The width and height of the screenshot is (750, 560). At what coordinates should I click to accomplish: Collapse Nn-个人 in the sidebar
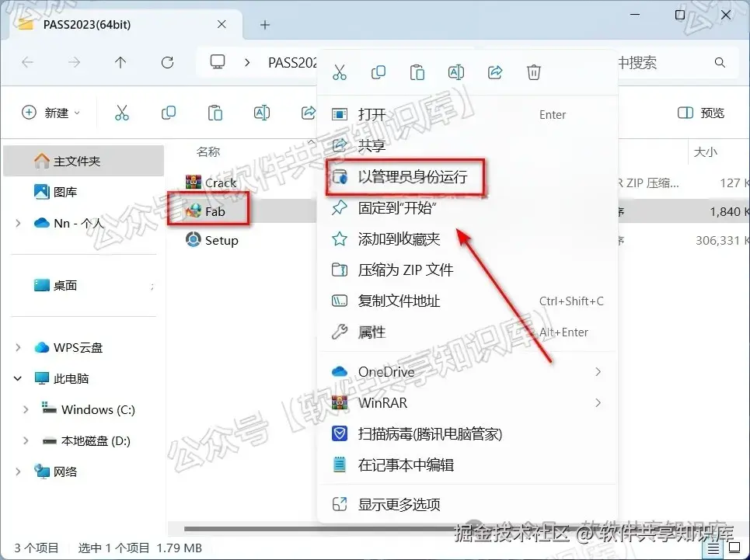(x=17, y=222)
